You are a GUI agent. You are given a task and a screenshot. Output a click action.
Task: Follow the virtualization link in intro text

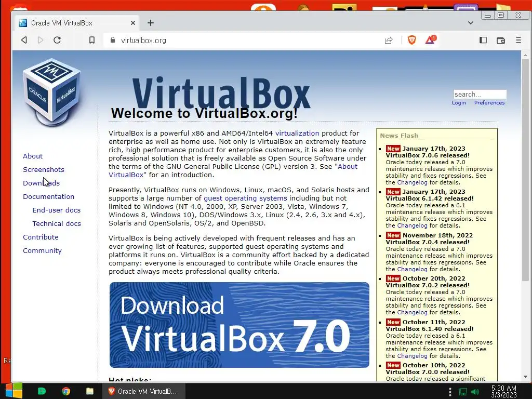[x=297, y=134]
